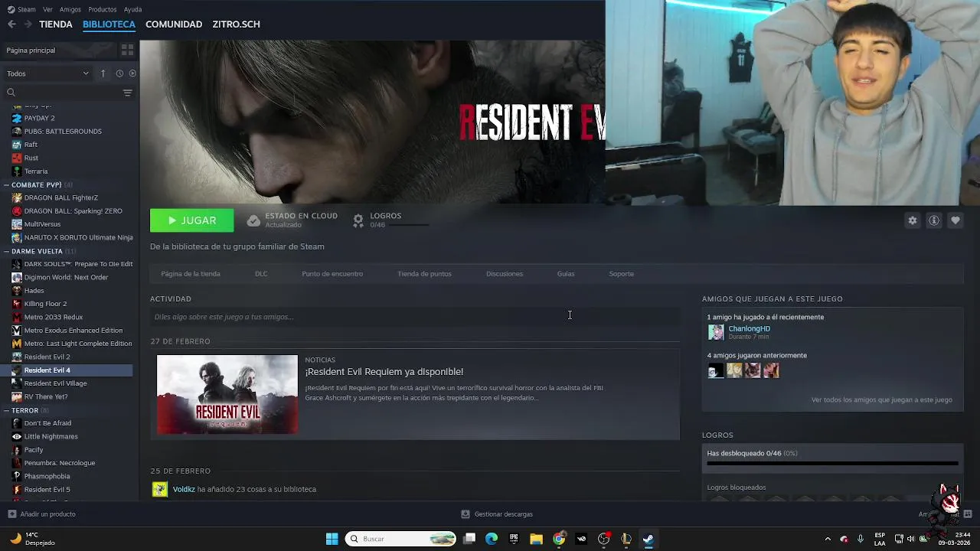Viewport: 980px width, 551px height.
Task: Open Ayuda menu
Action: [132, 9]
